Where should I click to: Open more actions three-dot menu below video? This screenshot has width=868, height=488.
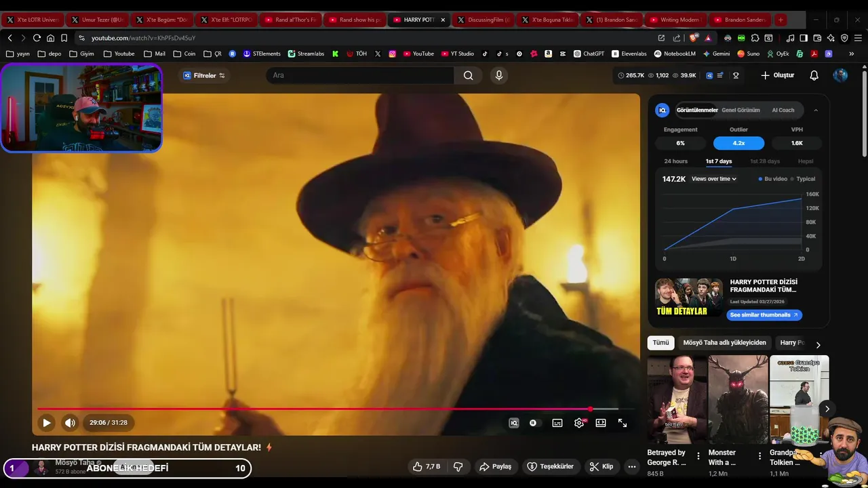(x=632, y=466)
